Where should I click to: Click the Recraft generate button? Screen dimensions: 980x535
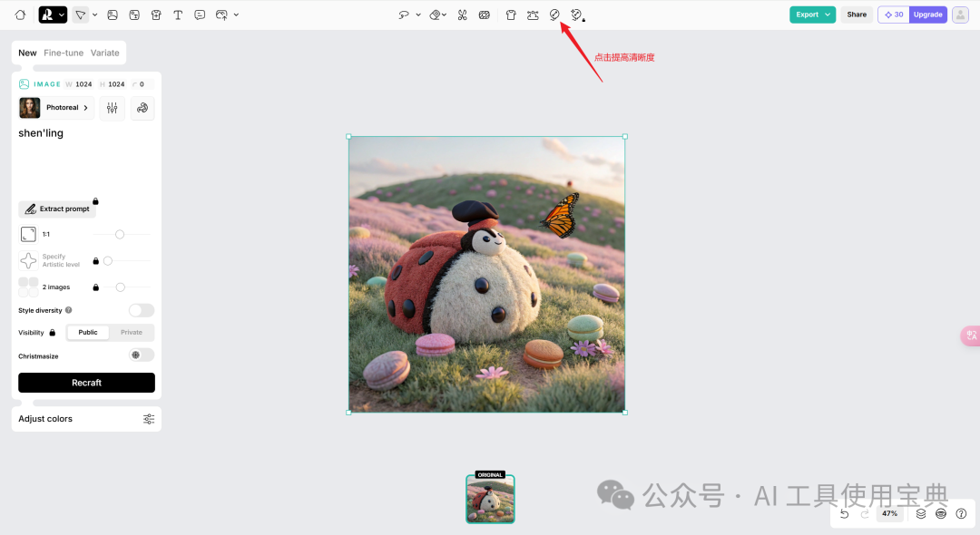86,382
